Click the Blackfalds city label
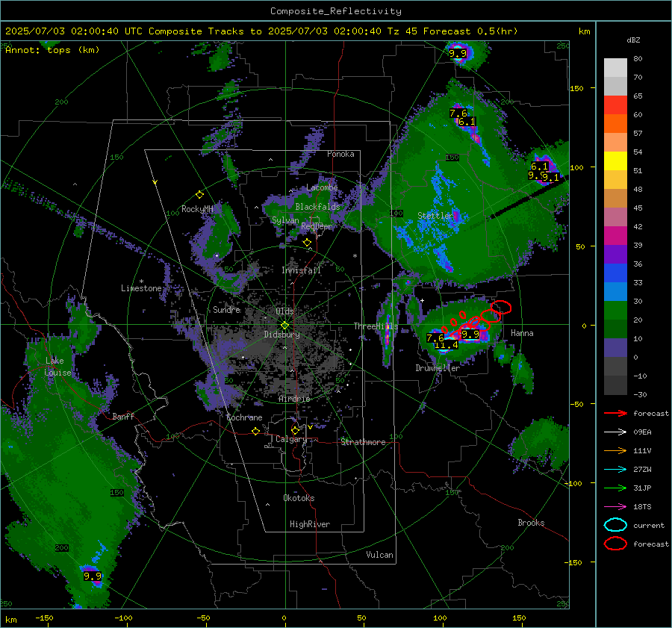The image size is (672, 628). tap(317, 207)
